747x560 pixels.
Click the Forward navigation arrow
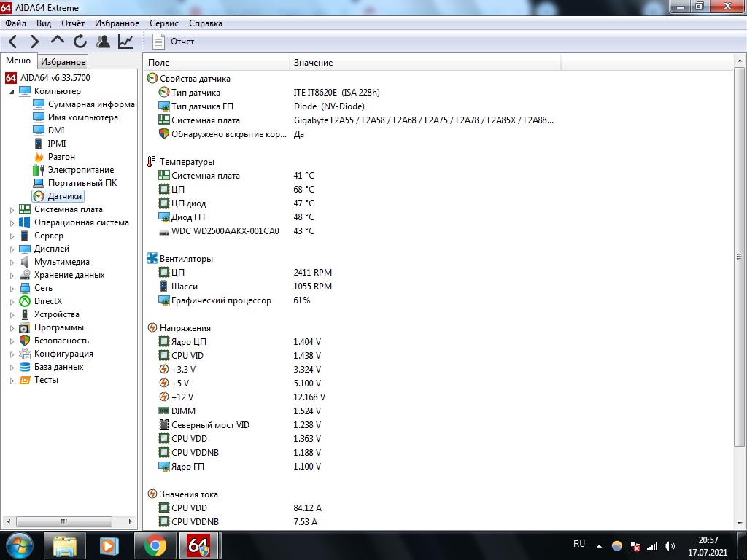(x=35, y=42)
